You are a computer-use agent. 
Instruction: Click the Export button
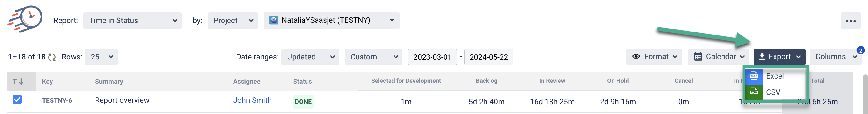779,57
